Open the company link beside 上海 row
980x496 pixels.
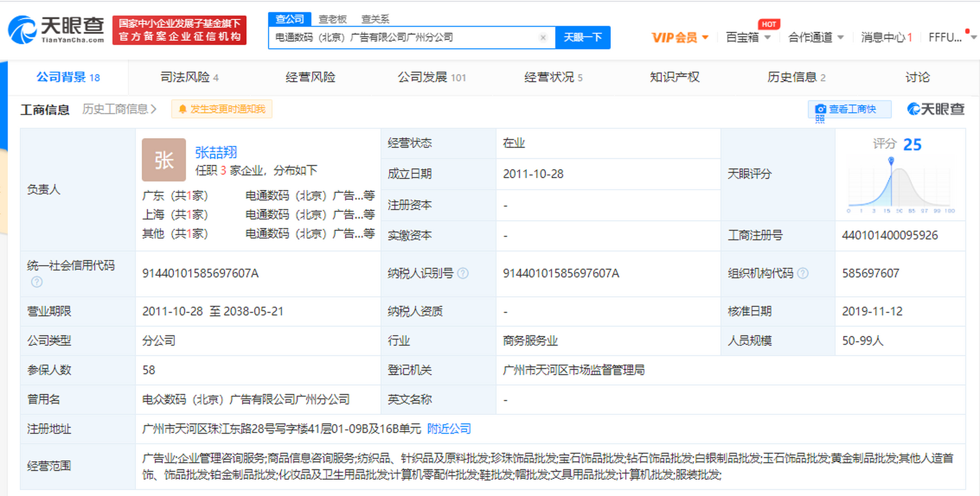pyautogui.click(x=310, y=214)
